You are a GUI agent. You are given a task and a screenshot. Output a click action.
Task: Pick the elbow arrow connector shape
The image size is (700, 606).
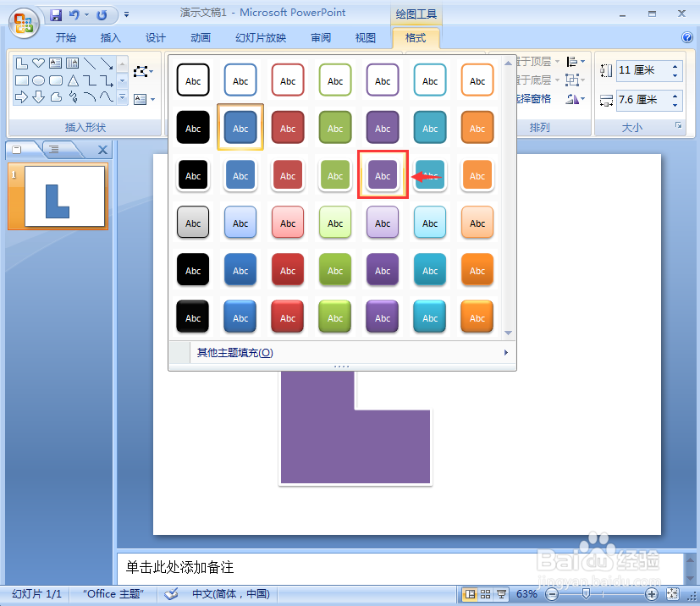click(x=107, y=80)
